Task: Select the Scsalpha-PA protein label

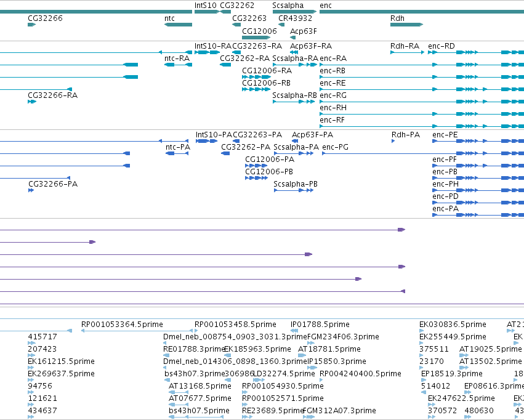Action: click(x=296, y=147)
